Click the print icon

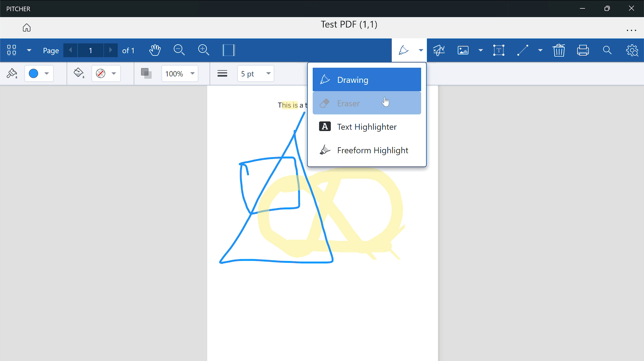tap(583, 50)
